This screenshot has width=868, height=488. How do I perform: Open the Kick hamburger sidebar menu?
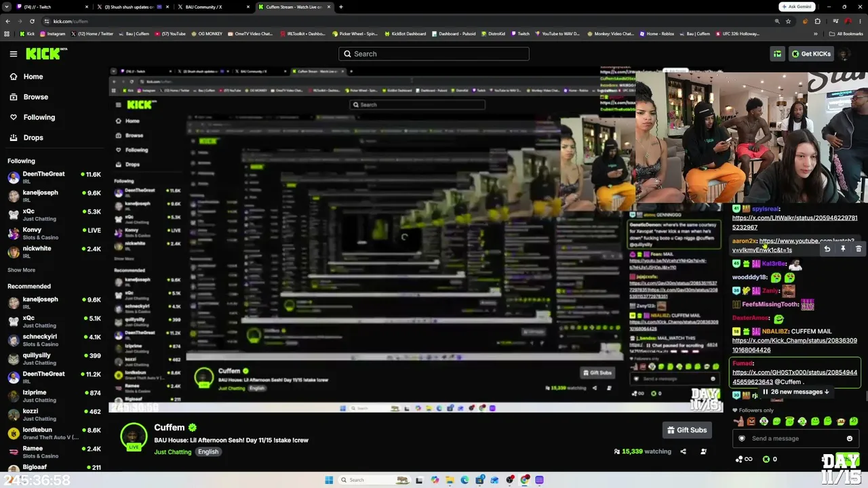[14, 54]
